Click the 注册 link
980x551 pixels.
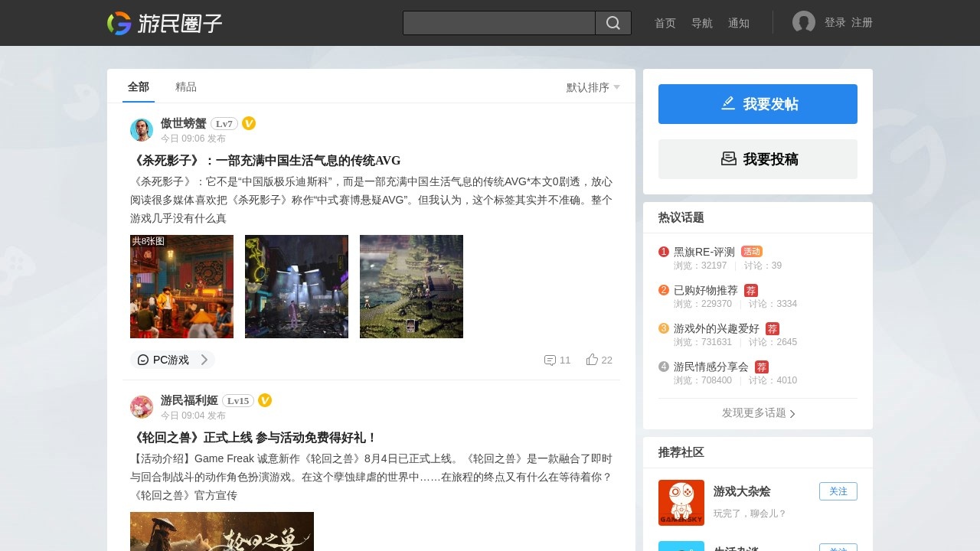(x=862, y=23)
